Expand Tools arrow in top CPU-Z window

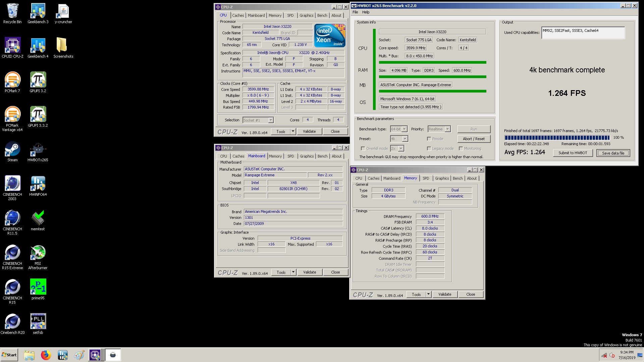coord(293,131)
